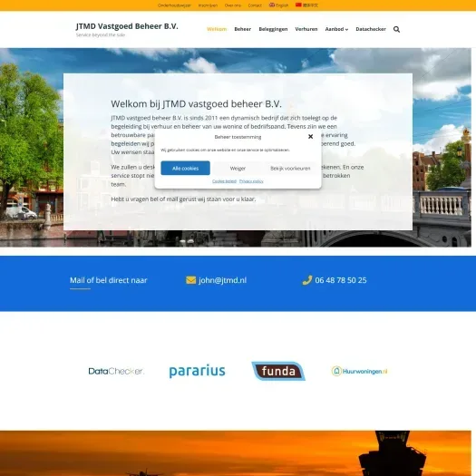Click the envelope mail icon
Screen dimensions: 476x476
(x=190, y=280)
